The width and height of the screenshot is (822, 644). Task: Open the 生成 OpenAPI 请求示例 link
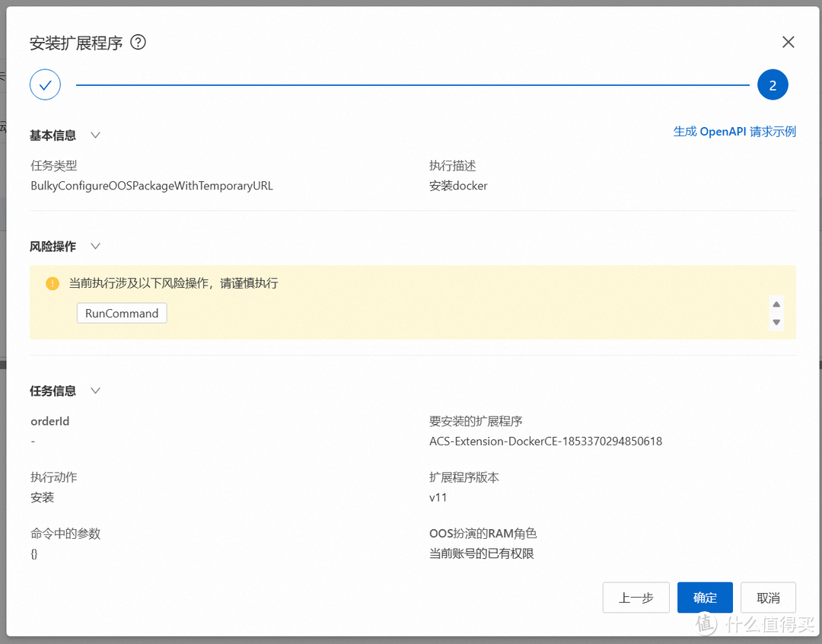[x=734, y=132]
